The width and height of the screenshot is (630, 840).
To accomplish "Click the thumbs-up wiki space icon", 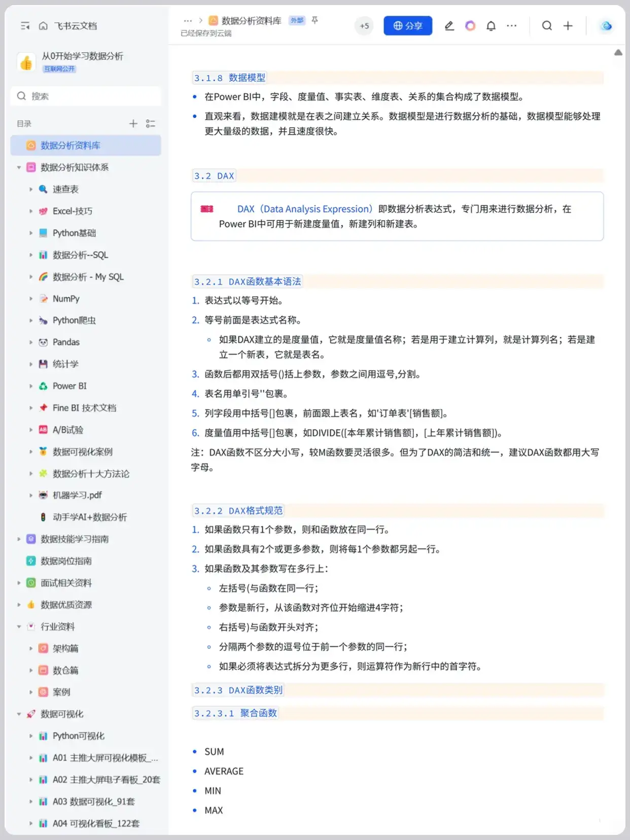I will [26, 62].
